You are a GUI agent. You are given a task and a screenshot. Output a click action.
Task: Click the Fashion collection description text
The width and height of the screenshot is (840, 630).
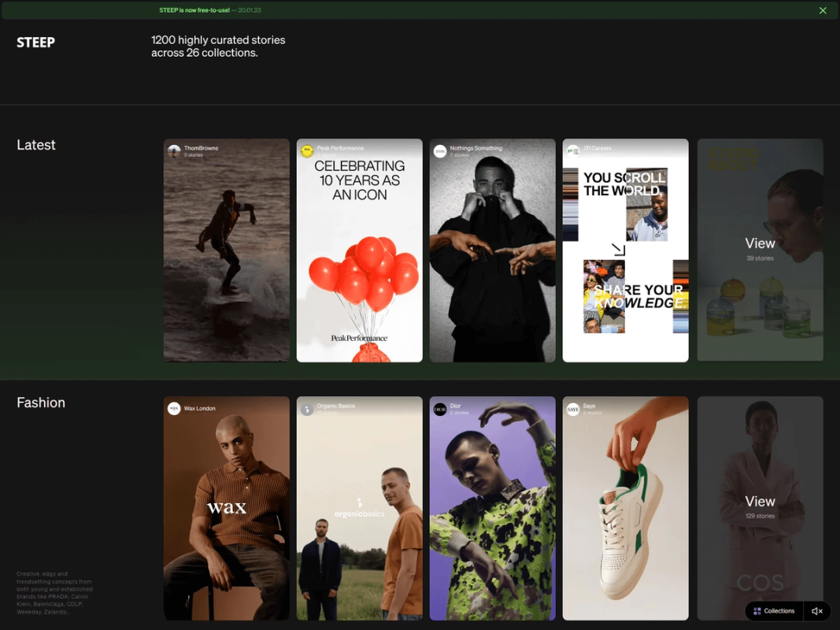tap(54, 592)
